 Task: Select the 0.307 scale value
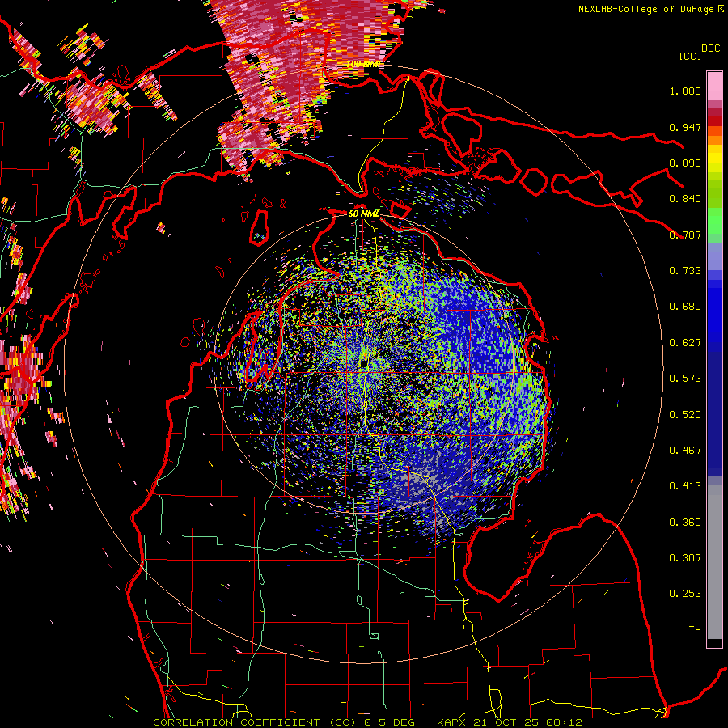point(685,558)
